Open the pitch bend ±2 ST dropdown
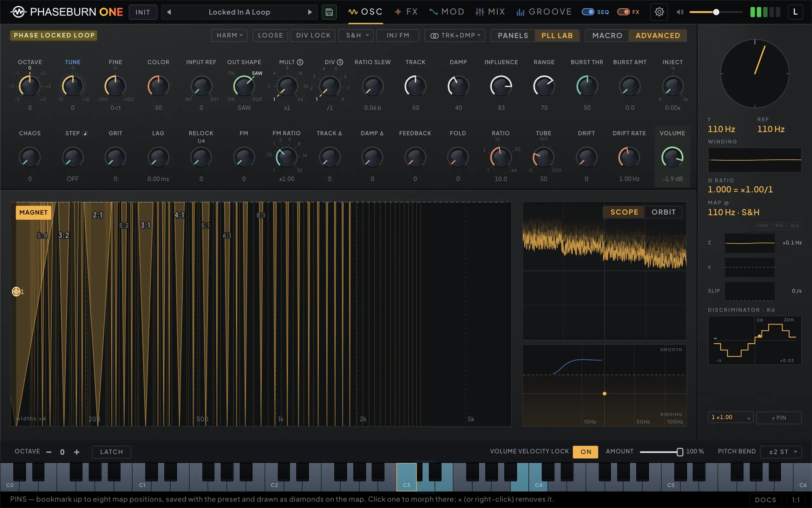Screen dimensions: 812x508 pyautogui.click(x=781, y=452)
